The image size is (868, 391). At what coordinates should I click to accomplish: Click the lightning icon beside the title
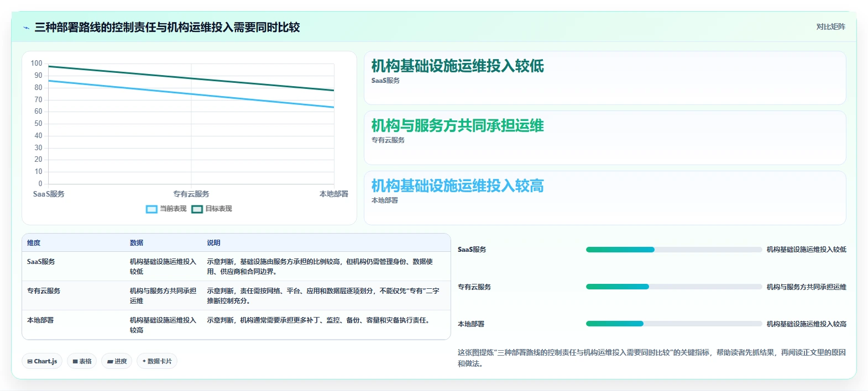coord(26,28)
